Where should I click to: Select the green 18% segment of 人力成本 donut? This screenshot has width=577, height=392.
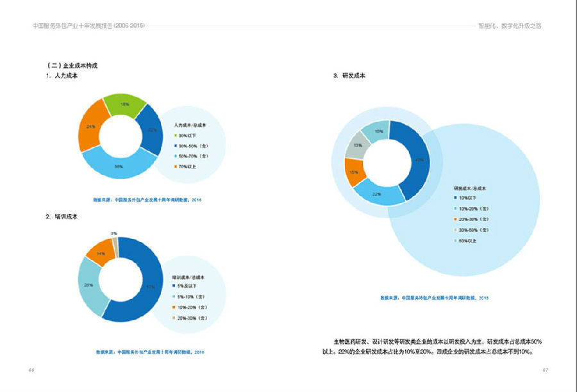pyautogui.click(x=125, y=104)
